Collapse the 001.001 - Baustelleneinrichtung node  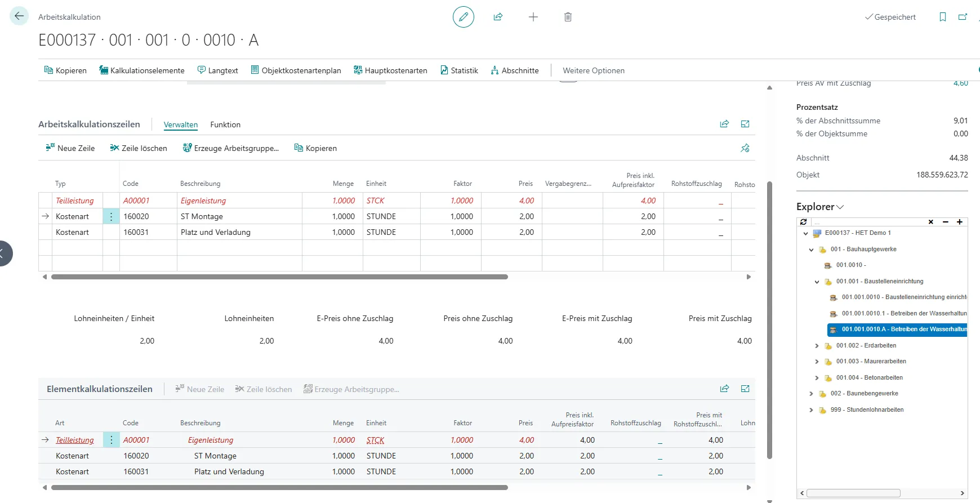(x=817, y=282)
